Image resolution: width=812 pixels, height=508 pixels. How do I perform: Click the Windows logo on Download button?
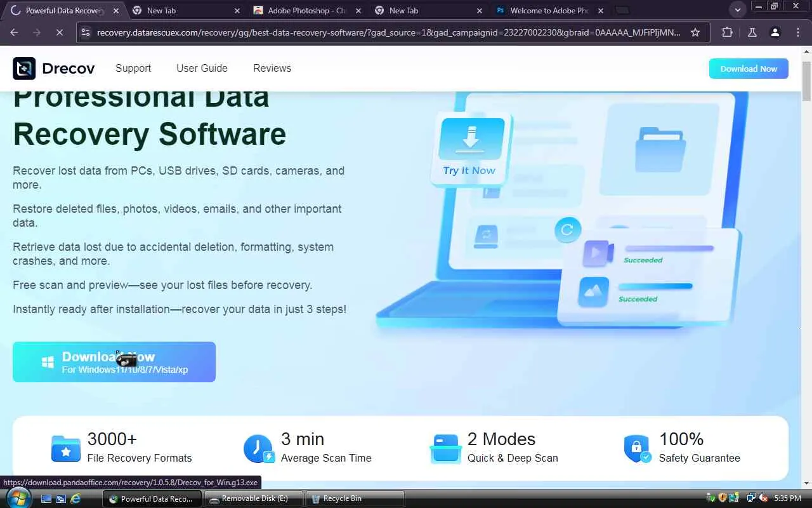pyautogui.click(x=48, y=362)
